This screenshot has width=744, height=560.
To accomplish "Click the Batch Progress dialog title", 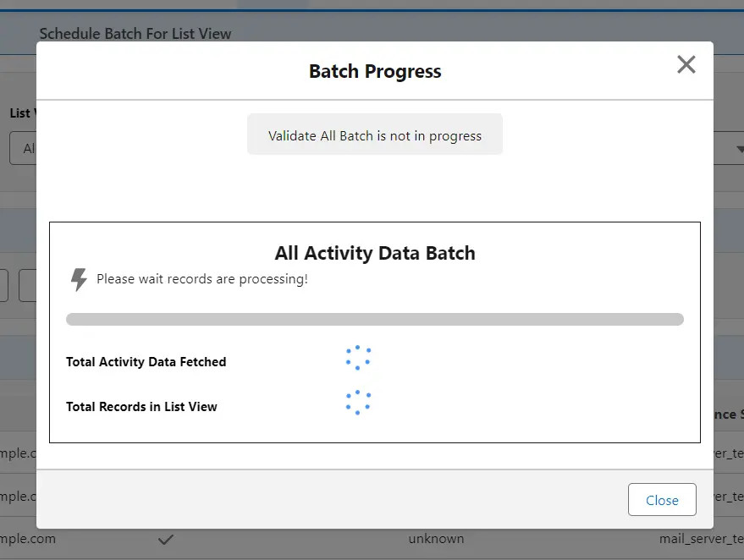I will point(374,71).
